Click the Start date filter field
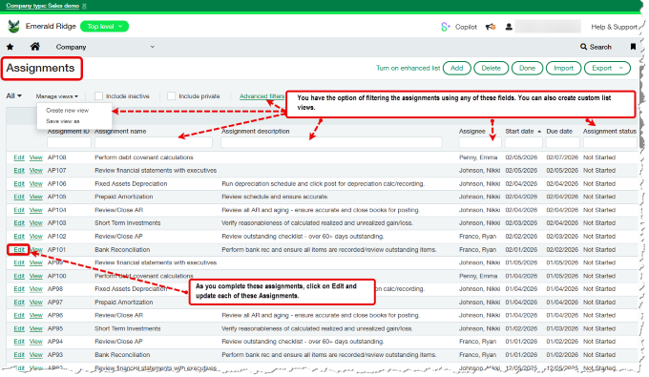Image resolution: width=649 pixels, height=377 pixels. [x=524, y=142]
